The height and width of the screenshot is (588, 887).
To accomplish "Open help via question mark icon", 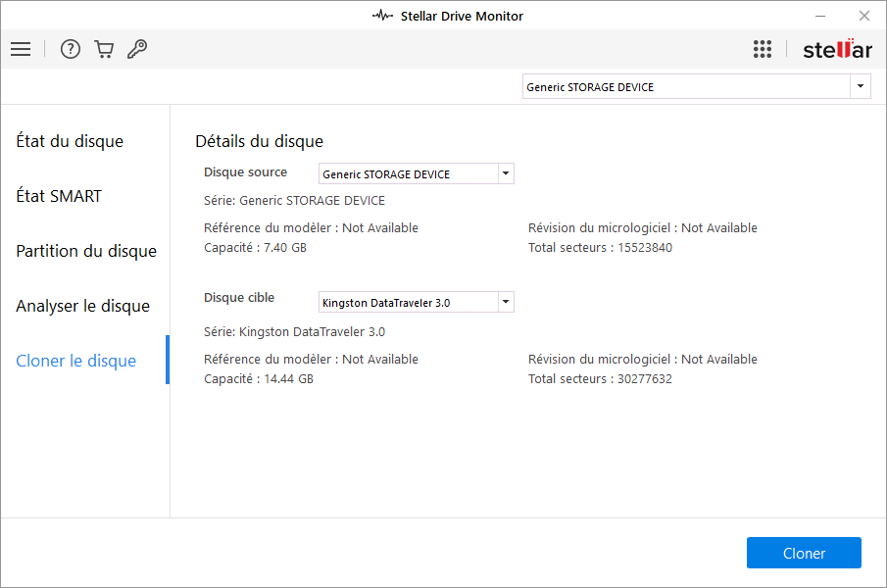I will pyautogui.click(x=71, y=49).
